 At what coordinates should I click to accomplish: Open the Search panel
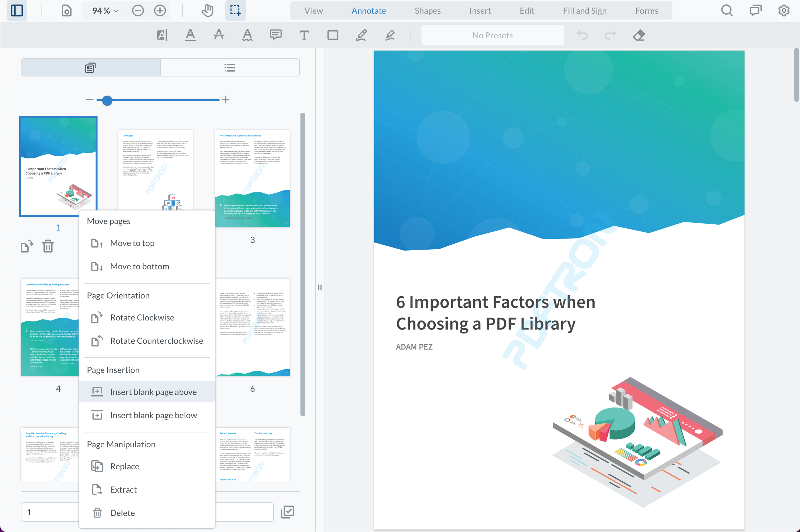pos(727,10)
